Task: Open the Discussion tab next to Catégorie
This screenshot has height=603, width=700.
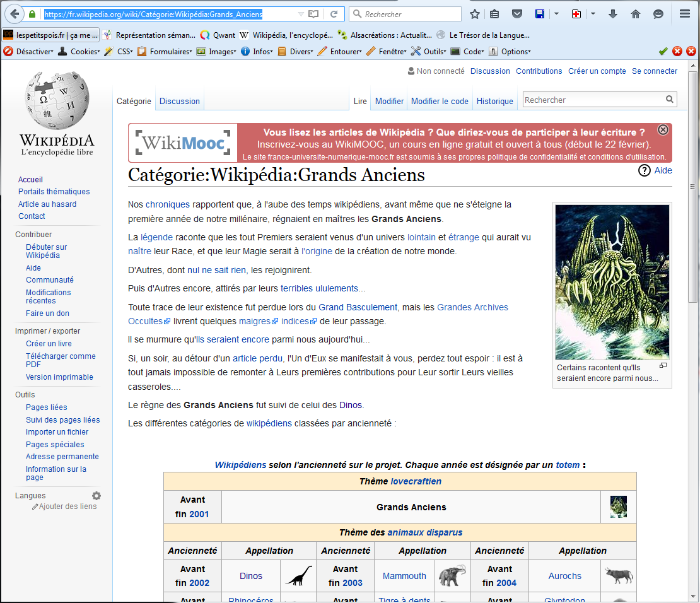Action: click(x=179, y=101)
